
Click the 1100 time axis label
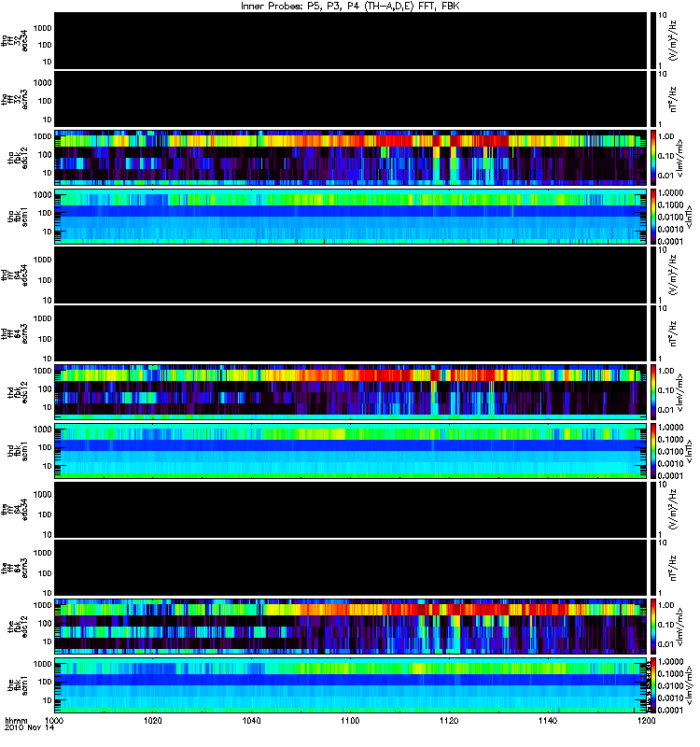point(350,720)
